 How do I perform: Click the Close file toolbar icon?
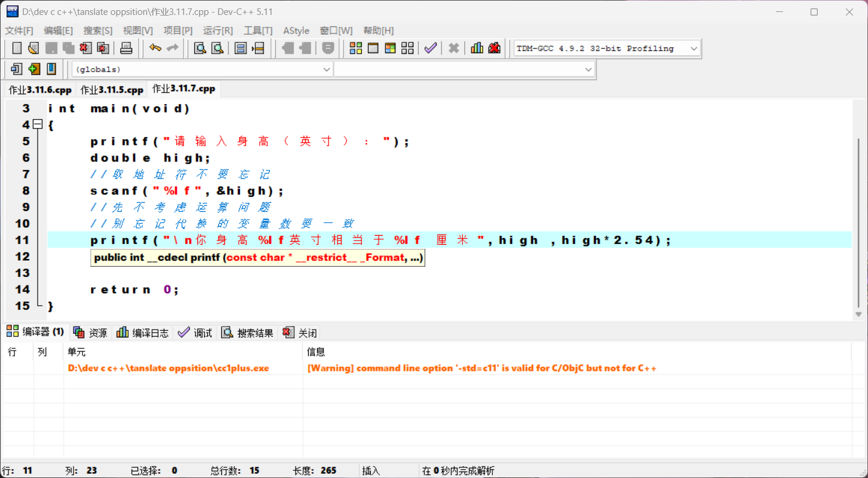[x=86, y=48]
